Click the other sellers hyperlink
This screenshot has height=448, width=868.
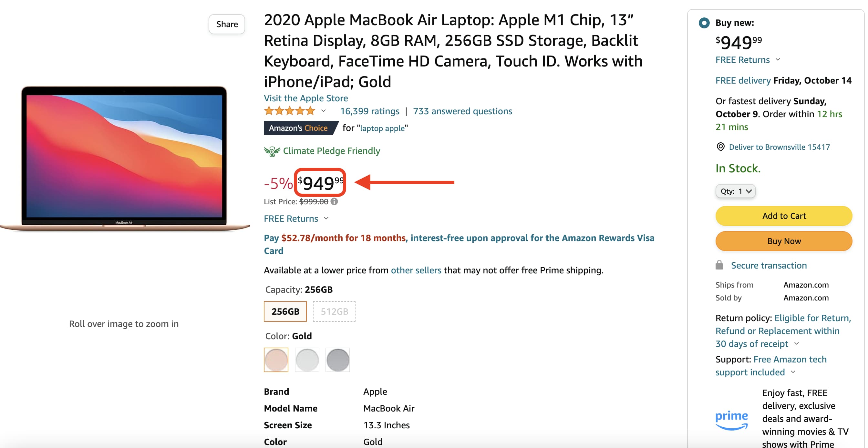tap(415, 269)
